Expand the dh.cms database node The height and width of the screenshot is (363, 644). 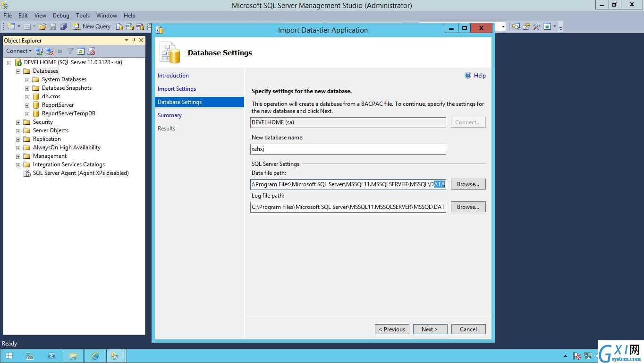(x=27, y=96)
